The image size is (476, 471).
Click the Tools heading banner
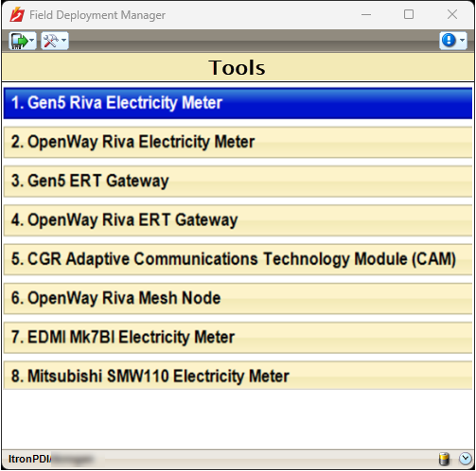[238, 67]
